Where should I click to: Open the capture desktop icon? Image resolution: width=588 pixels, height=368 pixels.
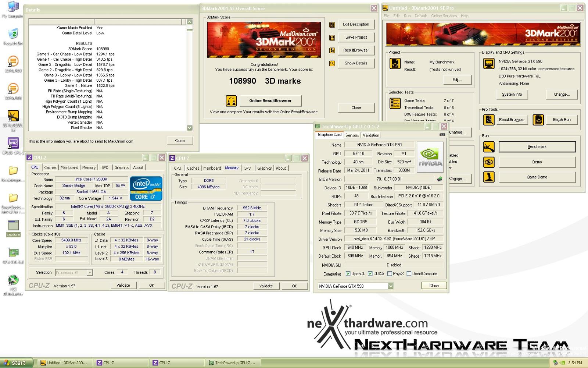pyautogui.click(x=13, y=228)
